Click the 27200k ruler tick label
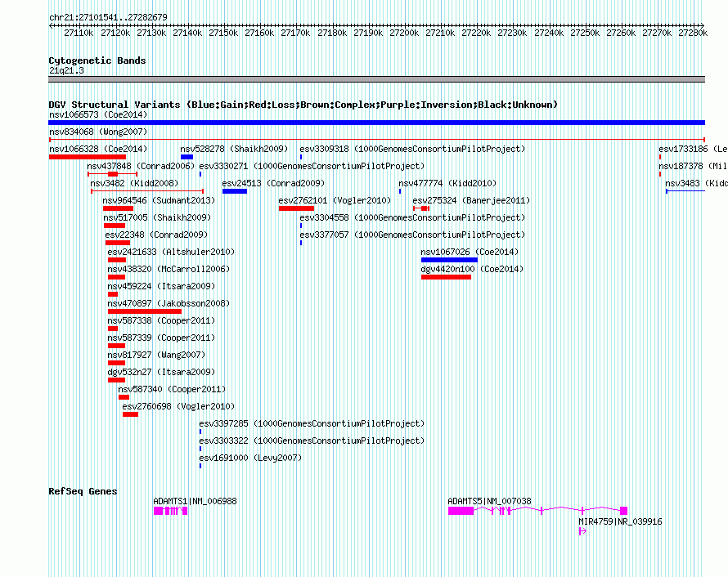728x577 pixels. click(x=404, y=33)
